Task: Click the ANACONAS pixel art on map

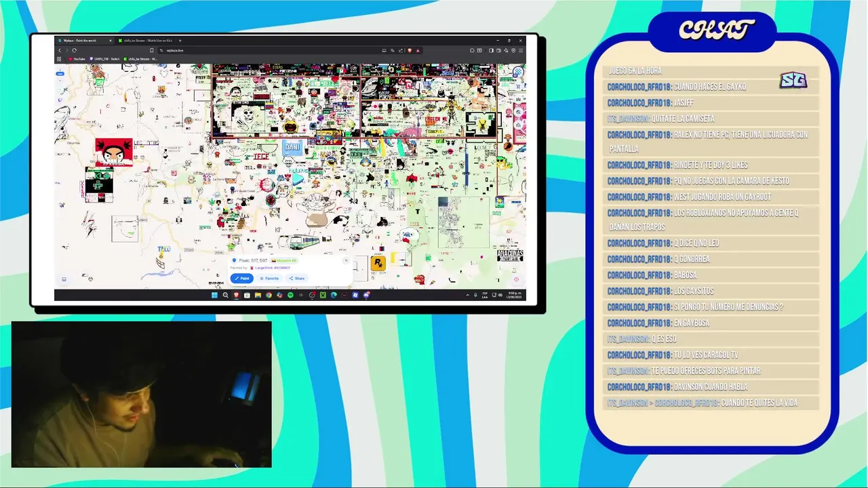Action: coord(510,256)
